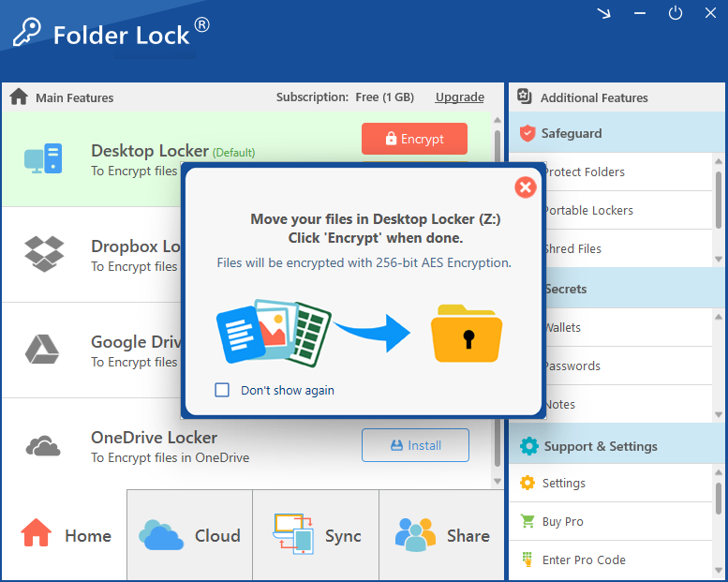728x582 pixels.
Task: Click lockers list scrollbar down arrow
Action: tap(498, 481)
